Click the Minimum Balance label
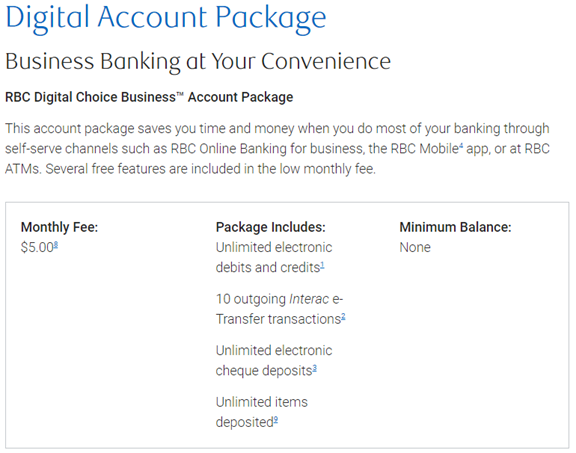Screen dimensions: 576x453 pos(456,227)
